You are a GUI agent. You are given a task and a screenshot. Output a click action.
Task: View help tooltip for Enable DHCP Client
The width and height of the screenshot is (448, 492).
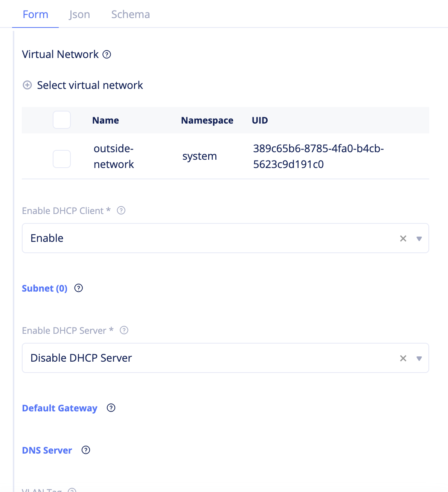pyautogui.click(x=121, y=211)
